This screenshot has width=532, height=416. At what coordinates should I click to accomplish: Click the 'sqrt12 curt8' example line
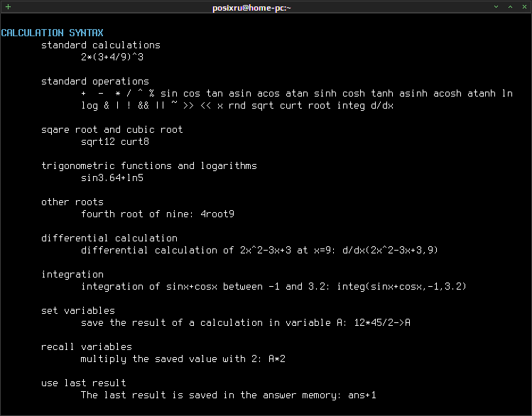tap(114, 141)
